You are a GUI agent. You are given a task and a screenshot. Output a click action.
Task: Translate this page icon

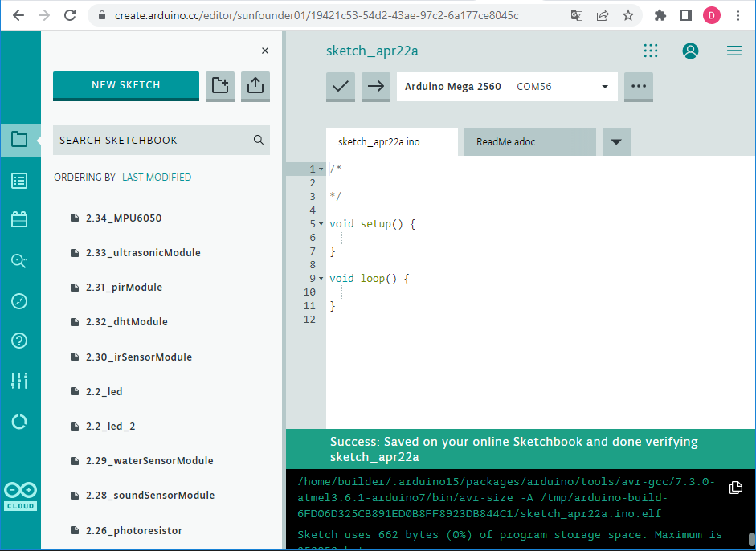(577, 15)
